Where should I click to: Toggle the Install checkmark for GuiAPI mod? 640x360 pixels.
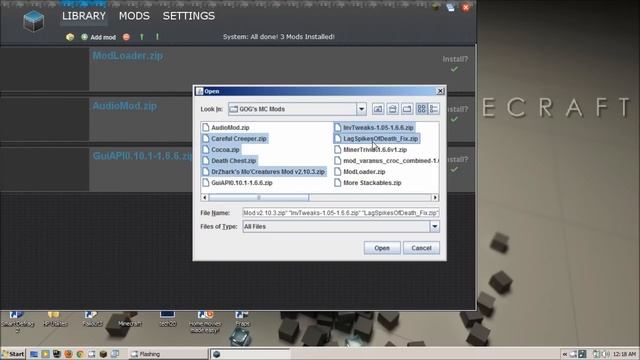pyautogui.click(x=454, y=169)
